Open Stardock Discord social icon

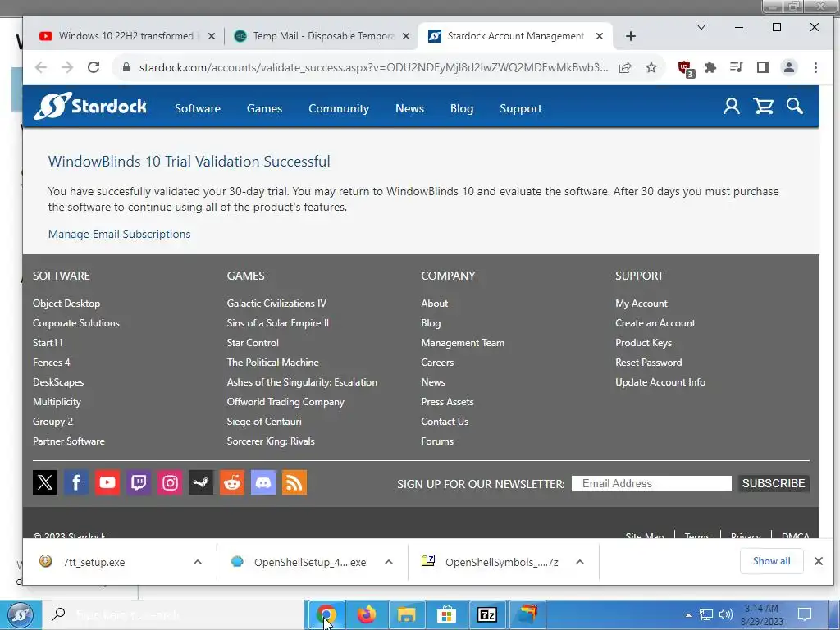pos(263,482)
